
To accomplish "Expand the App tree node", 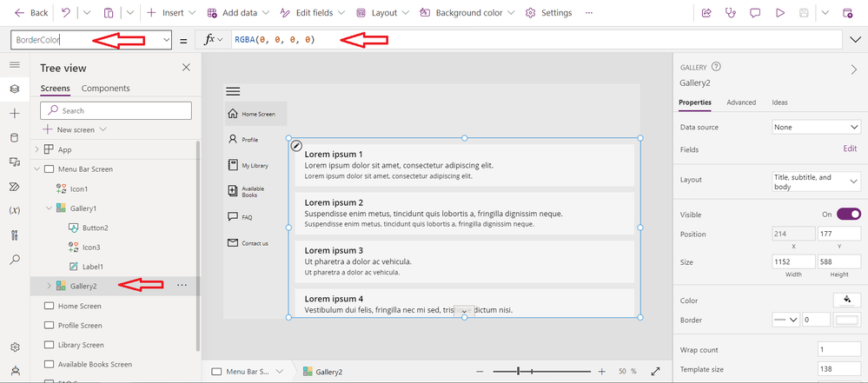I will pos(37,149).
